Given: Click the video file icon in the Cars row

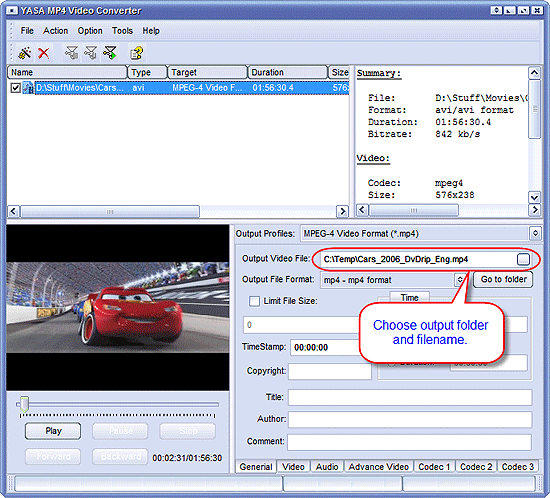Looking at the screenshot, I should pos(28,88).
